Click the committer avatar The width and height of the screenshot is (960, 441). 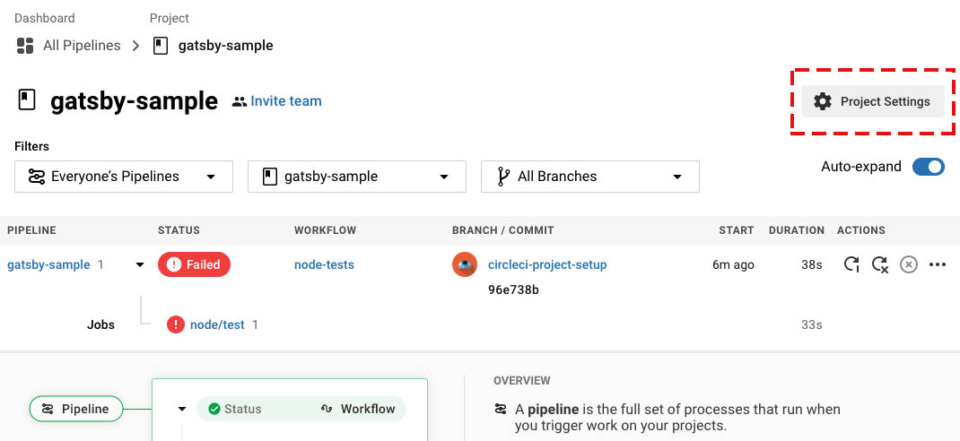point(465,265)
